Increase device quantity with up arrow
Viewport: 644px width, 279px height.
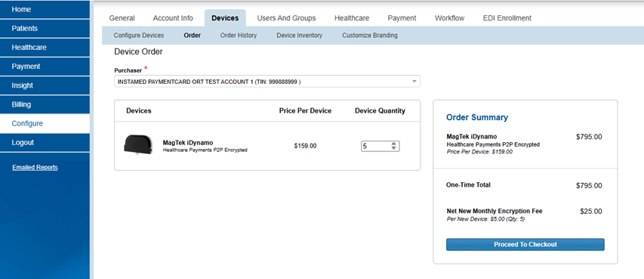pos(394,144)
